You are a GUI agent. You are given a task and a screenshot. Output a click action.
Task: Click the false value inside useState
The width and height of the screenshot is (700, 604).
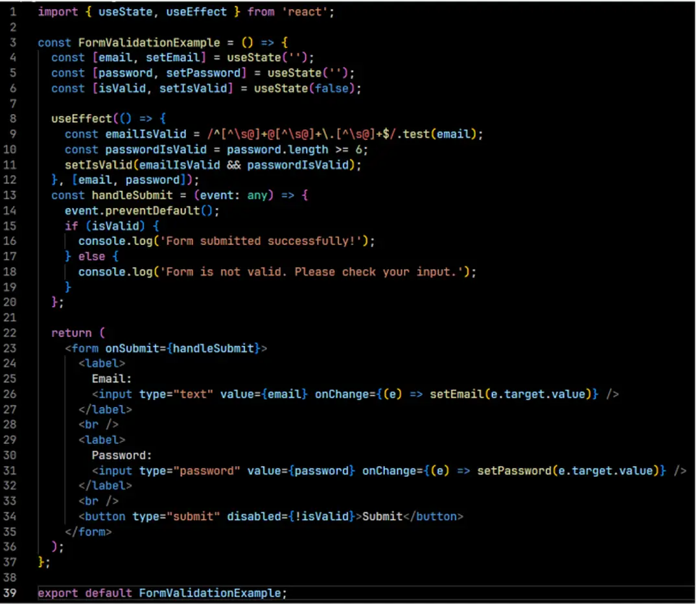coord(331,89)
